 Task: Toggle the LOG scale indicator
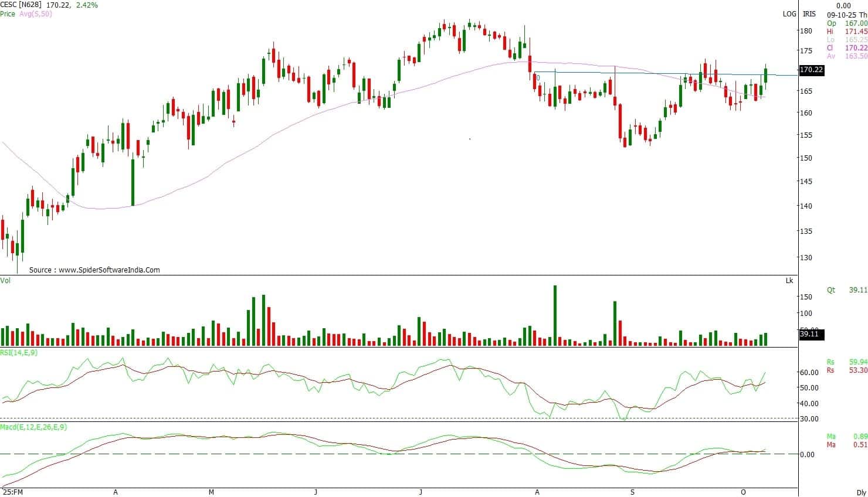click(789, 14)
